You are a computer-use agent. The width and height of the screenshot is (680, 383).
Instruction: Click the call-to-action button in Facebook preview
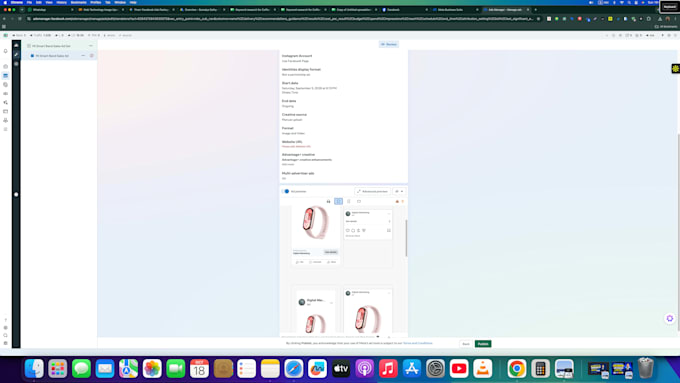coord(331,252)
